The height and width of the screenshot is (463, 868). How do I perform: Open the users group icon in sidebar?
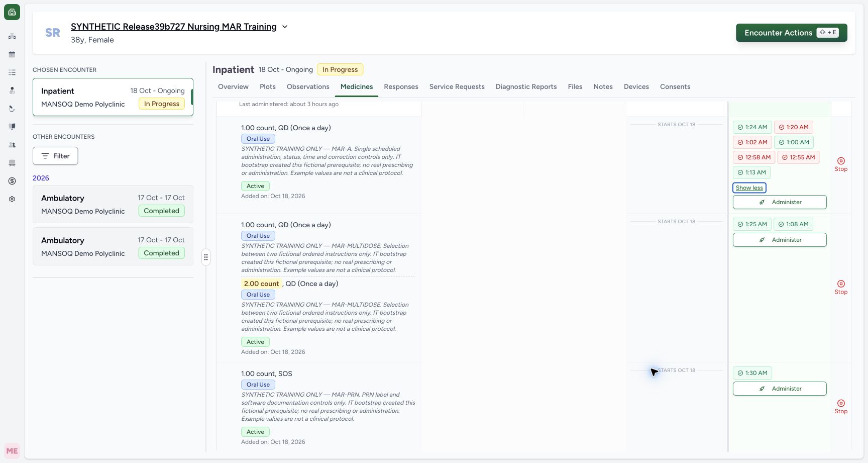pyautogui.click(x=12, y=145)
